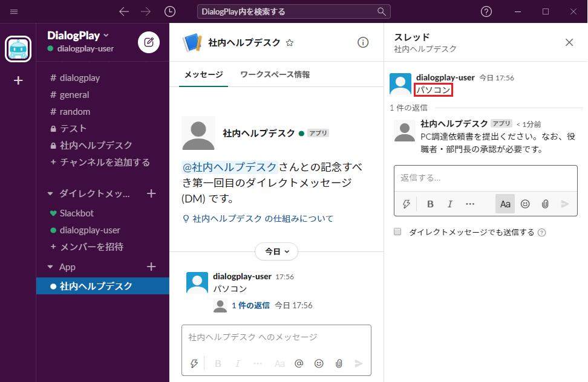Click shortcuts lightning icon in main message box

click(194, 363)
